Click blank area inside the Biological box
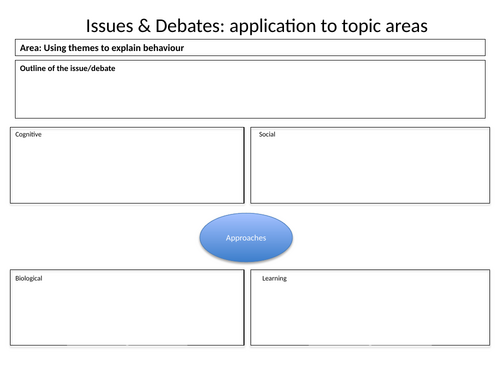 click(x=127, y=313)
